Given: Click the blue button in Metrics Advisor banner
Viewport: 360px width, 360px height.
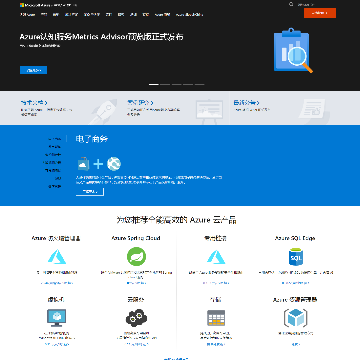Looking at the screenshot, I should (33, 70).
